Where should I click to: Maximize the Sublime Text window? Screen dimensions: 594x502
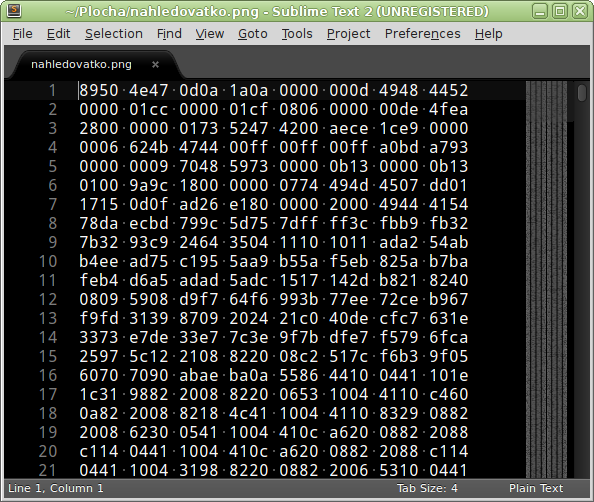pyautogui.click(x=560, y=11)
